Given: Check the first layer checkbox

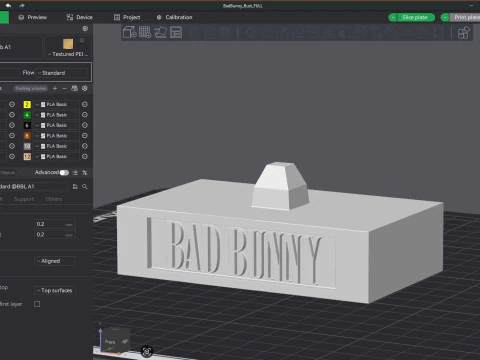Looking at the screenshot, I should [x=37, y=304].
